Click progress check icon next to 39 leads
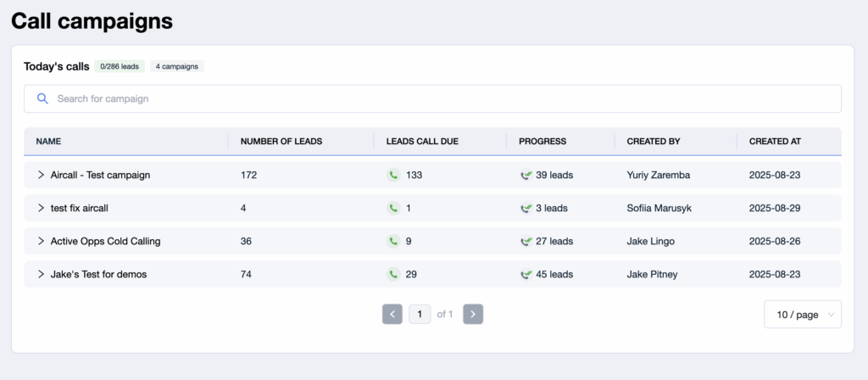 coord(526,175)
